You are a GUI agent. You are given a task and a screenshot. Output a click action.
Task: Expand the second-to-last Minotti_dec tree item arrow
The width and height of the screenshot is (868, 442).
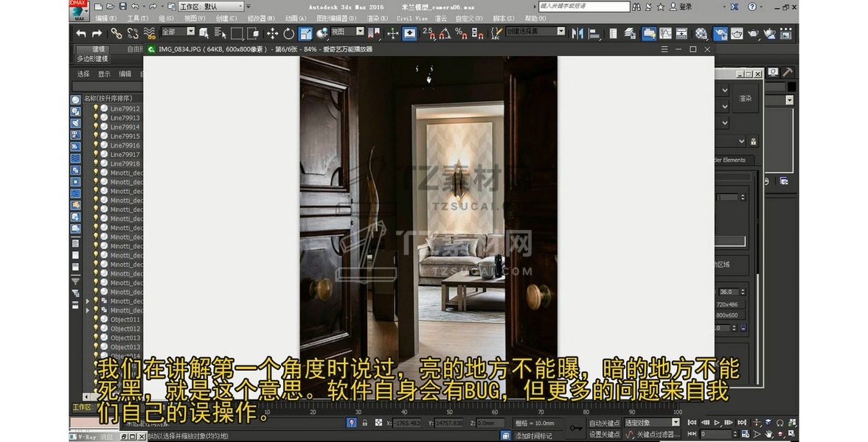88,301
